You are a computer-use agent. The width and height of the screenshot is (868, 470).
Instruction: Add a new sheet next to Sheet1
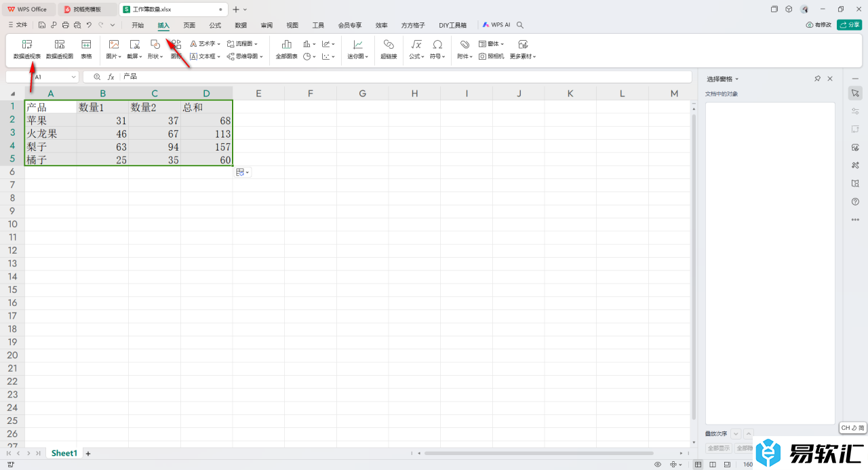[88, 453]
